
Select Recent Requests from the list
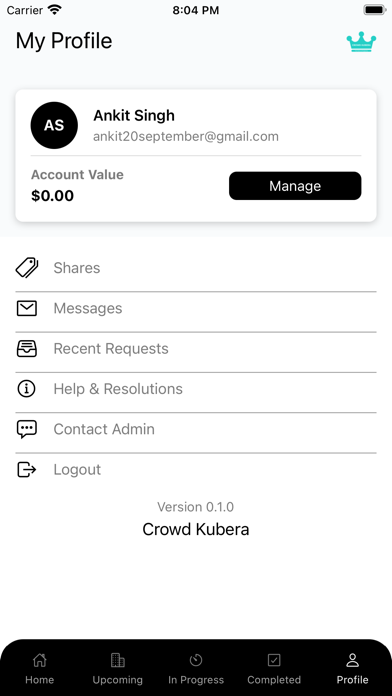(x=196, y=348)
